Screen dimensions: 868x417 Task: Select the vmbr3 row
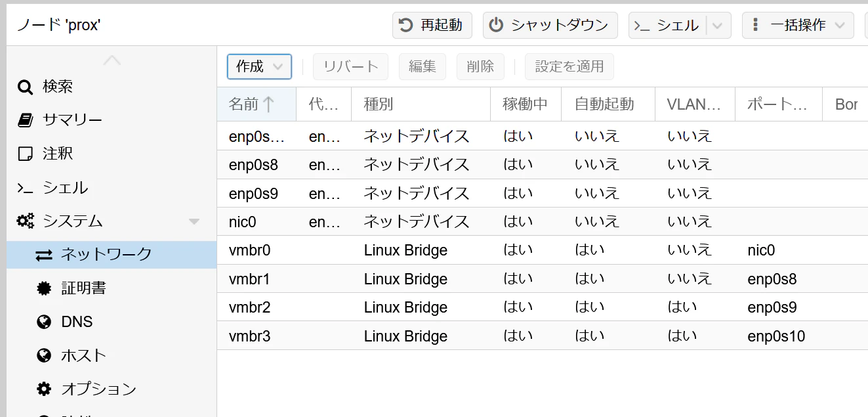543,336
